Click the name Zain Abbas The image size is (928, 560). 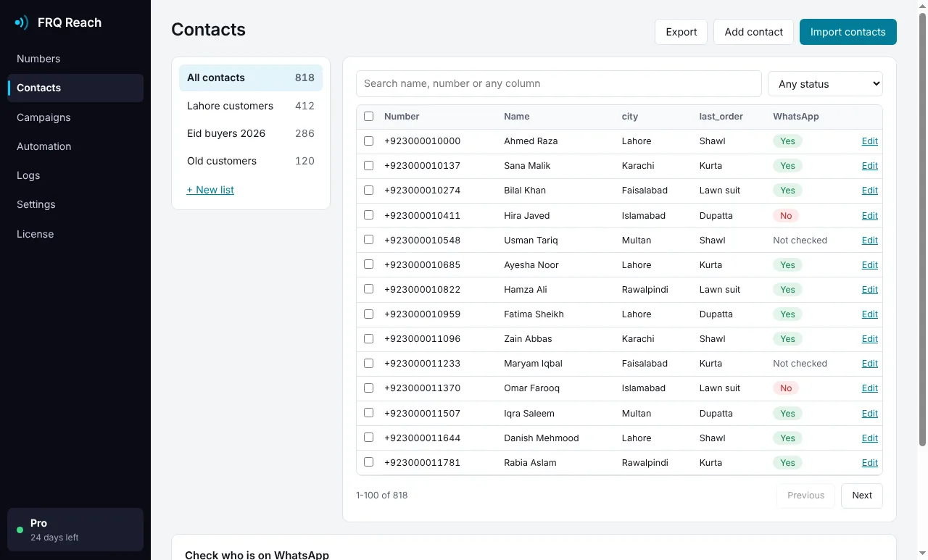pyautogui.click(x=528, y=339)
